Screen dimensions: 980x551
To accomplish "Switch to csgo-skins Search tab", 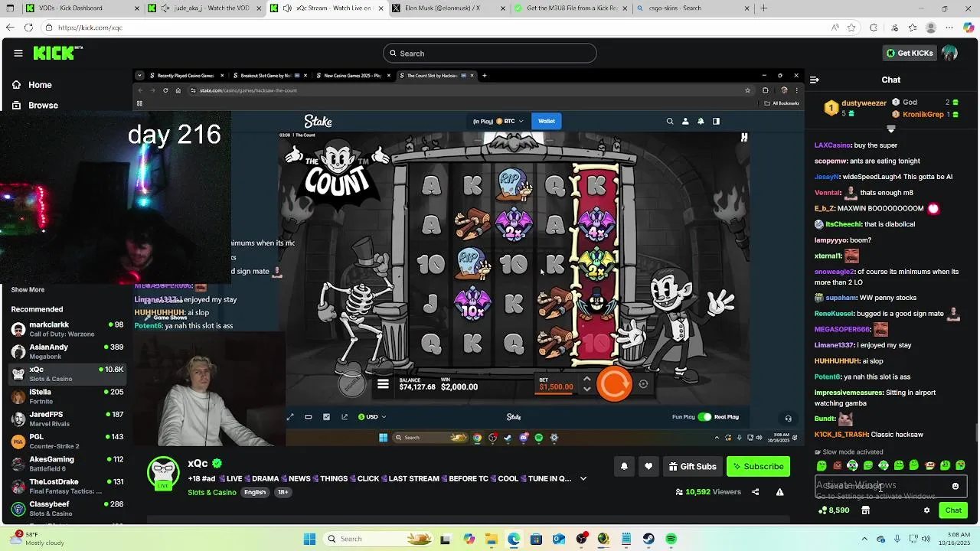I will click(x=693, y=8).
